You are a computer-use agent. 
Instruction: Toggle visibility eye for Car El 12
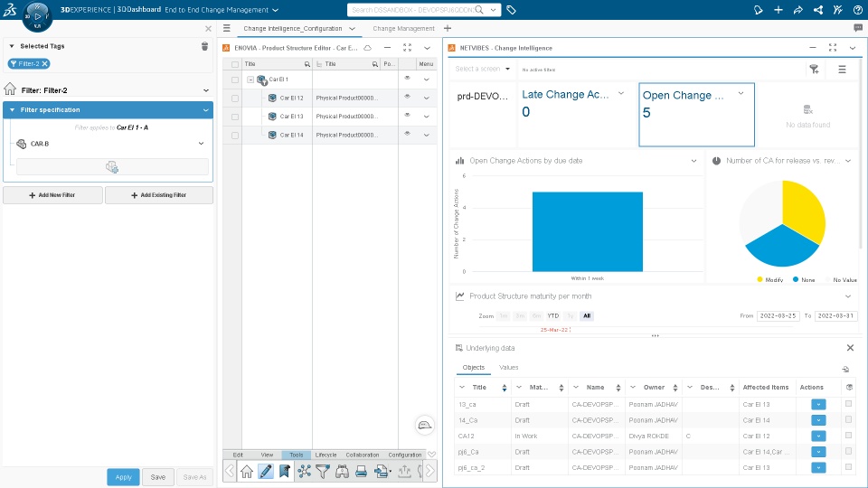[x=408, y=97]
